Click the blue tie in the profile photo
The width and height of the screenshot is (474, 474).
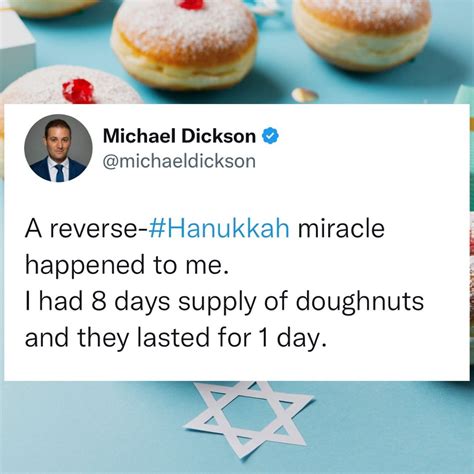(x=59, y=173)
